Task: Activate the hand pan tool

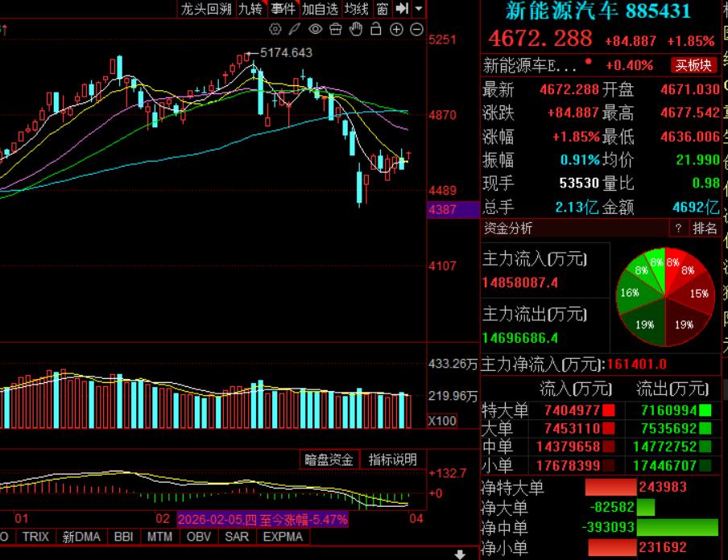Action: pos(357,29)
